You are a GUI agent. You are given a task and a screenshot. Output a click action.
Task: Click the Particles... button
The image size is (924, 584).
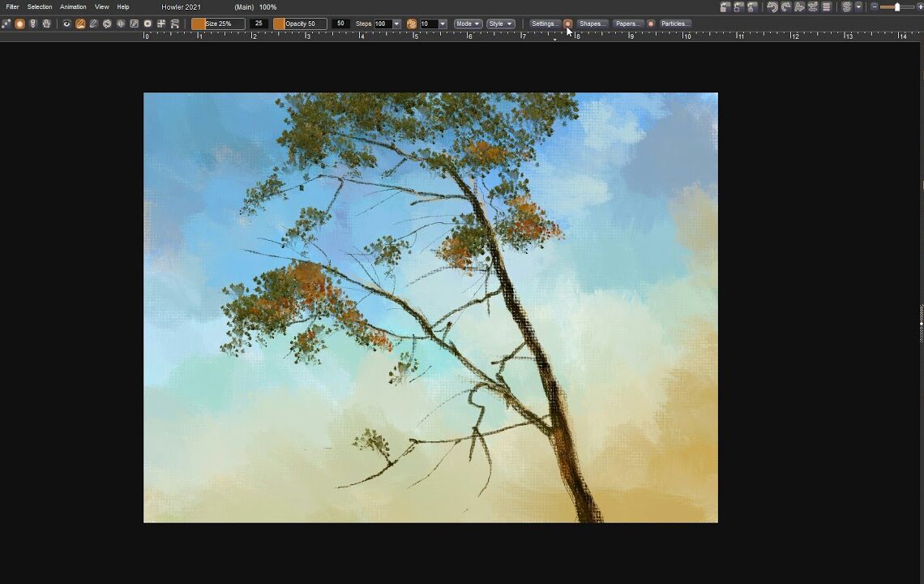tap(675, 24)
